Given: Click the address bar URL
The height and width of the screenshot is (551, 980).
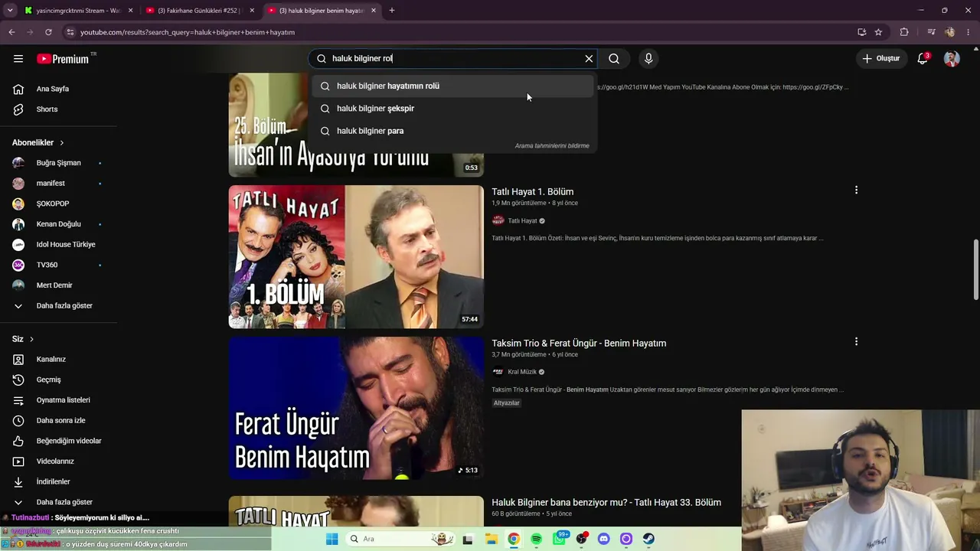Looking at the screenshot, I should pos(188,32).
